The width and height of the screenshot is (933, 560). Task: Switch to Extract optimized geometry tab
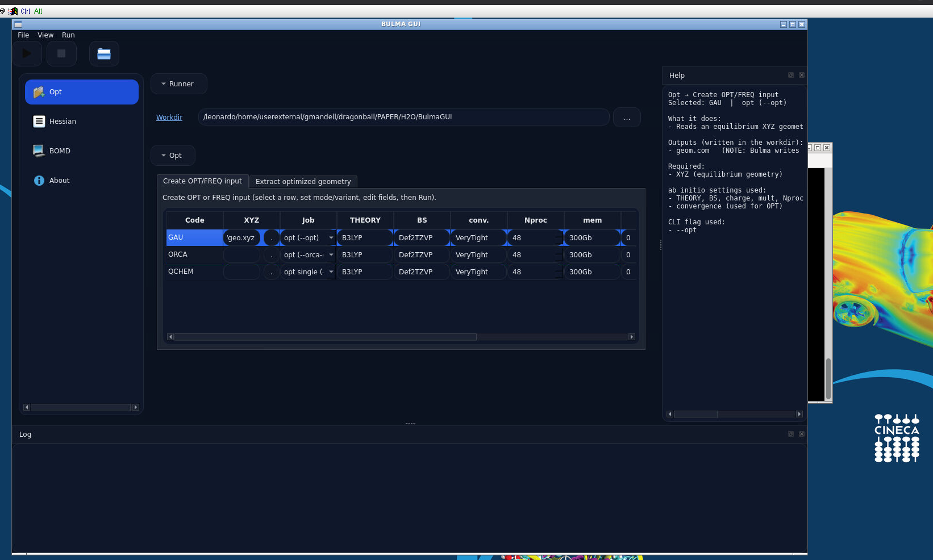(303, 182)
